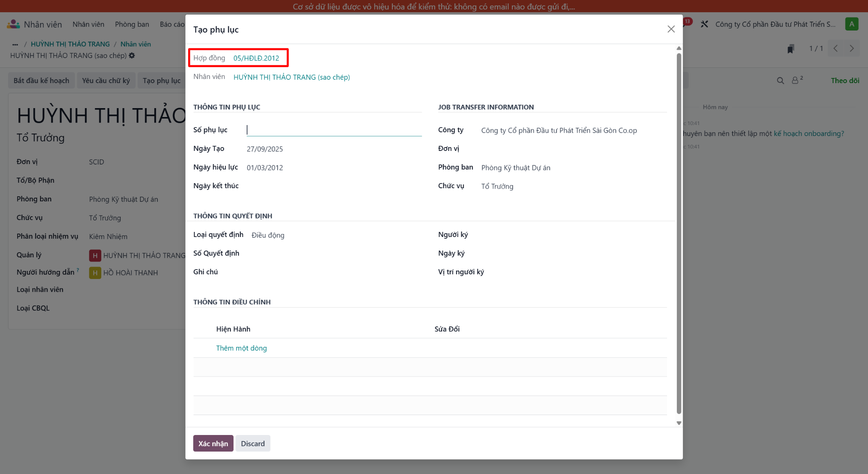Click Bắt đầu kế hoạch button
Image resolution: width=868 pixels, height=474 pixels.
[41, 81]
